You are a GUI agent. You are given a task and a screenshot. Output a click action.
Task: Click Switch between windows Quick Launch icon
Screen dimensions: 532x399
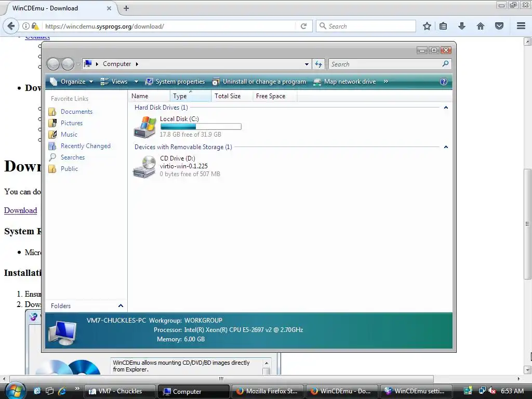49,391
